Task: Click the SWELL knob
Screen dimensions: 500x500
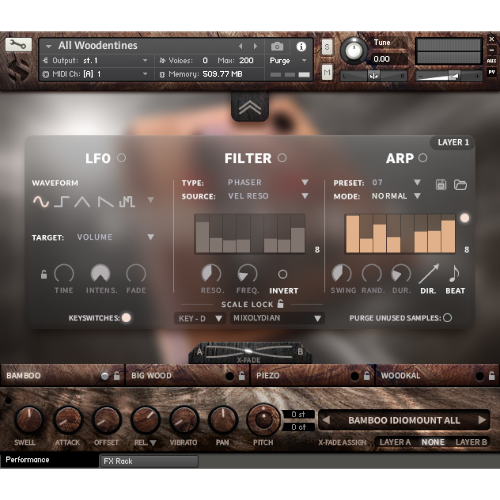Action: click(29, 420)
